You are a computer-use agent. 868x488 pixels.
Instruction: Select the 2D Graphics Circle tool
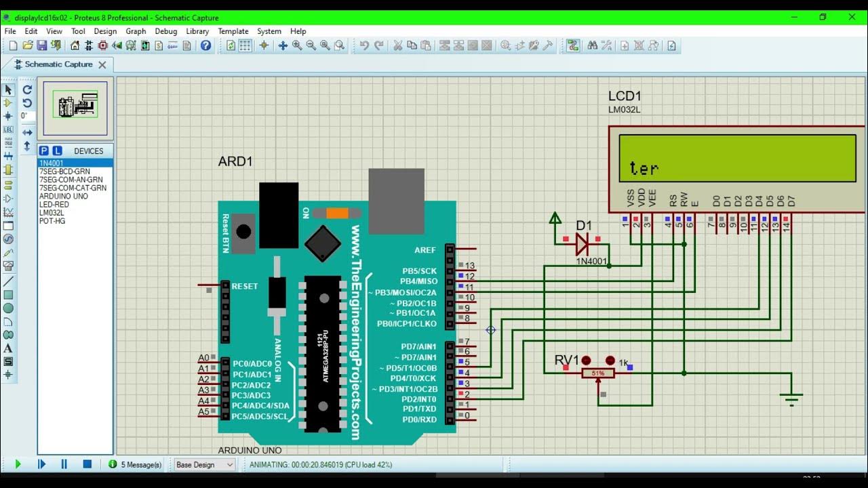click(8, 308)
